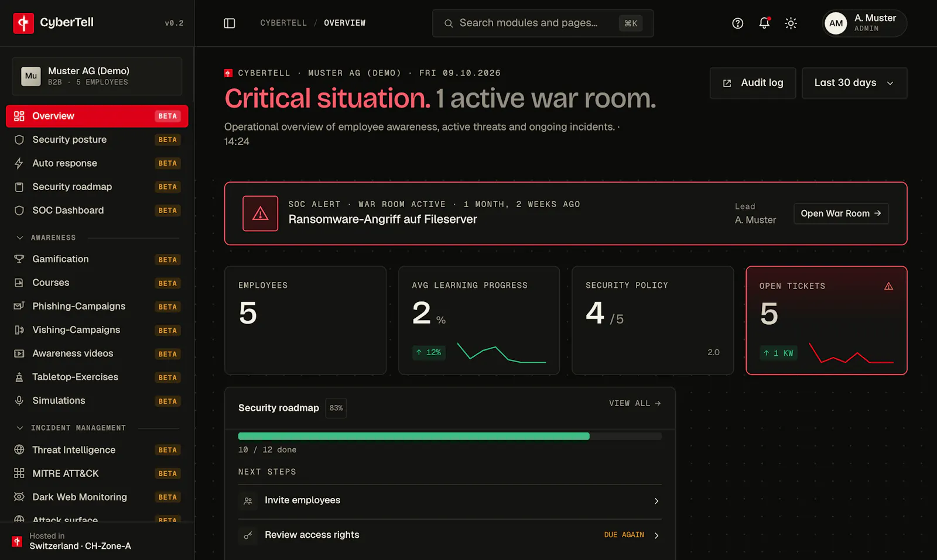Open the Audit log
Image resolution: width=937 pixels, height=560 pixels.
[753, 83]
